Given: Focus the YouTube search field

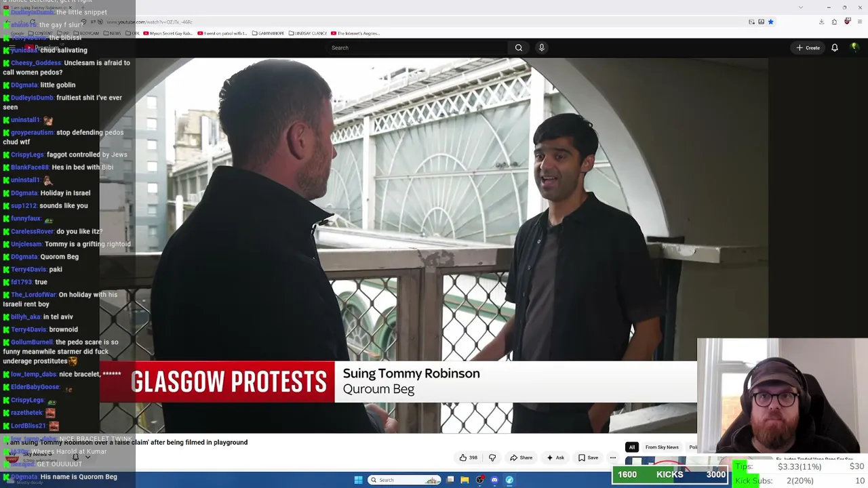Looking at the screenshot, I should [x=416, y=47].
